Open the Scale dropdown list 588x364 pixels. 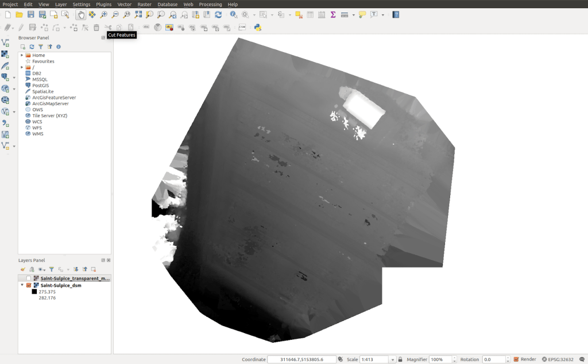(393, 359)
